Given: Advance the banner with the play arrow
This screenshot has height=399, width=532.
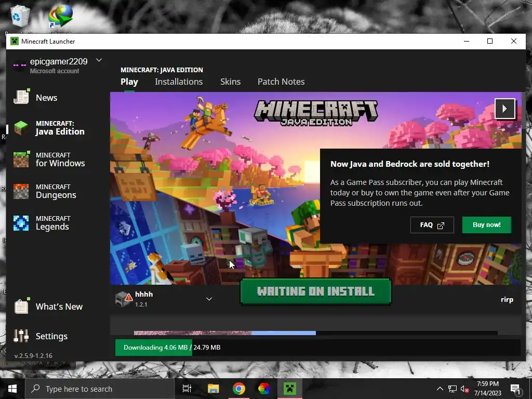Looking at the screenshot, I should click(x=505, y=109).
